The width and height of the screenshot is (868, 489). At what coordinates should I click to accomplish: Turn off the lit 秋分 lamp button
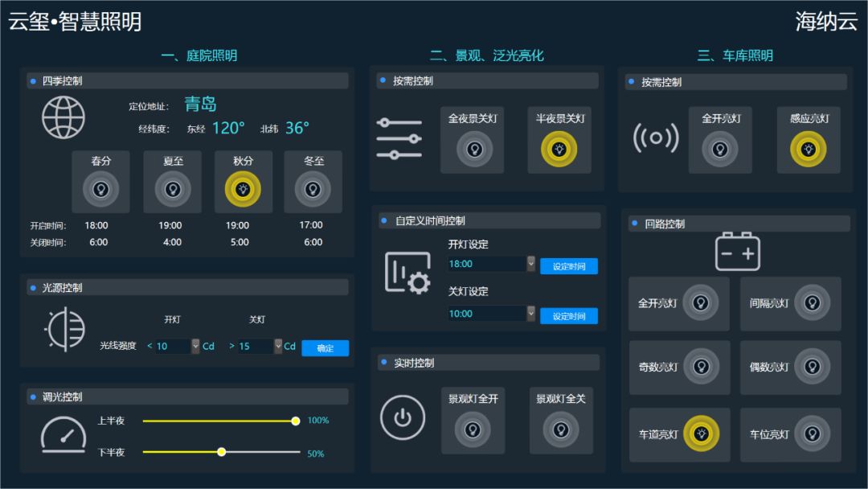[x=243, y=189]
